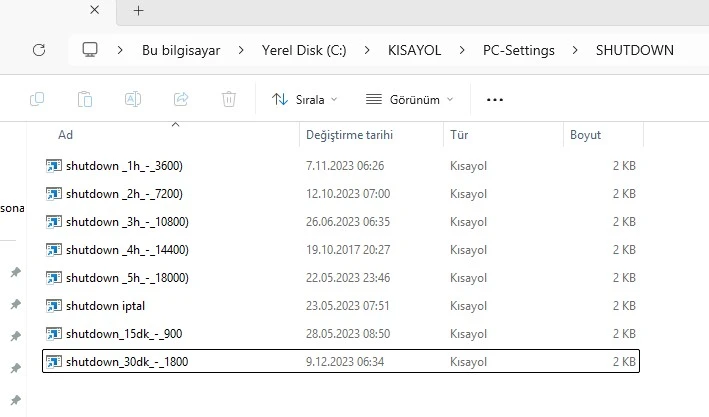Open the Sırala sort dropdown
This screenshot has width=709, height=417.
click(305, 100)
